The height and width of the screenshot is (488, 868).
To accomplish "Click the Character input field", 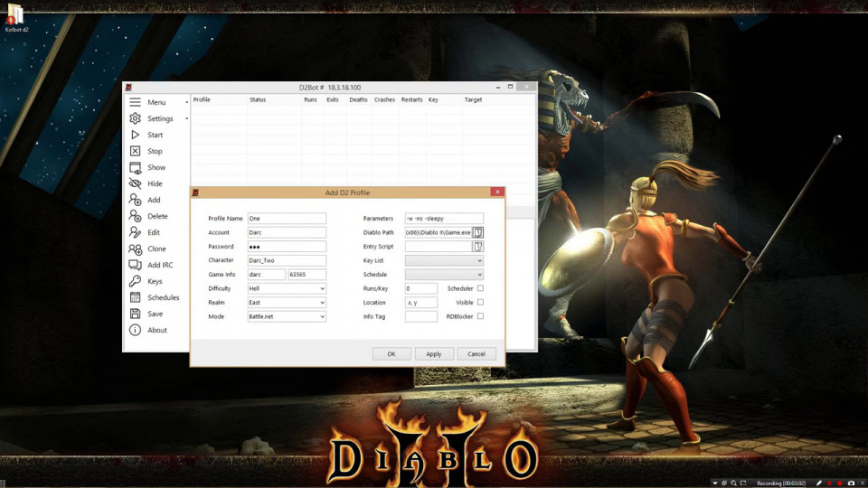I will (287, 260).
